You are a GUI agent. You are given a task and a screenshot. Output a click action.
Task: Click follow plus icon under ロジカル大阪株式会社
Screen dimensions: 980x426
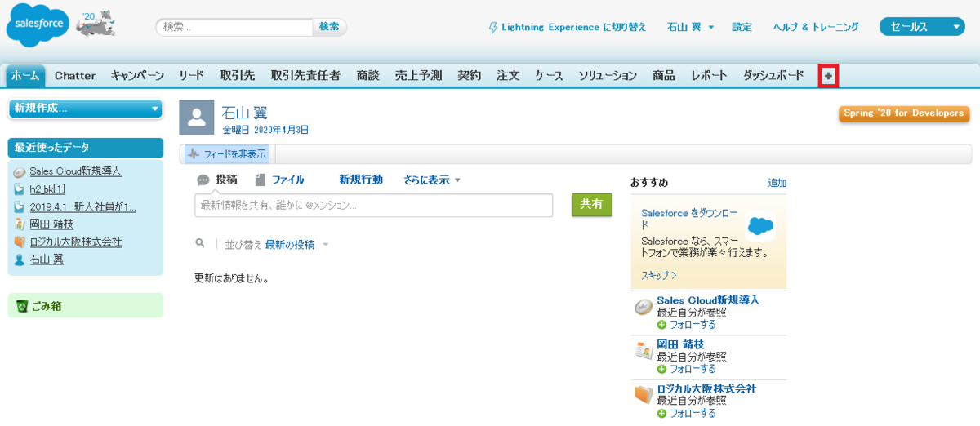pyautogui.click(x=661, y=414)
